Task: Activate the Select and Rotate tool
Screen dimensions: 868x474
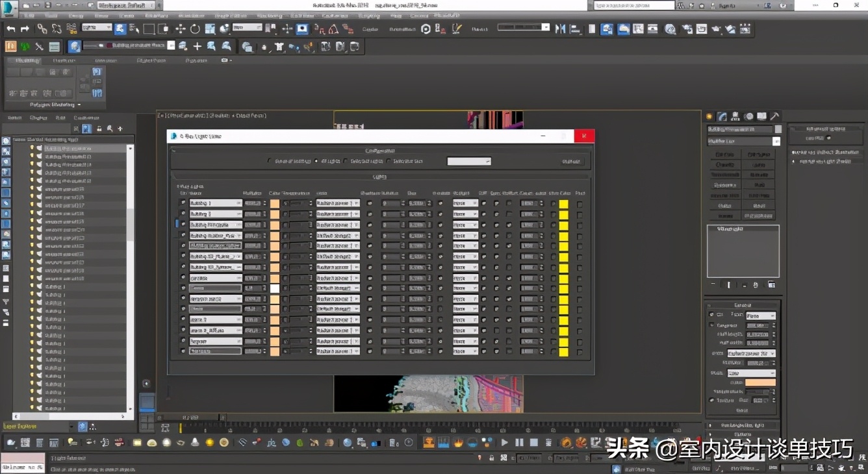Action: [x=195, y=29]
